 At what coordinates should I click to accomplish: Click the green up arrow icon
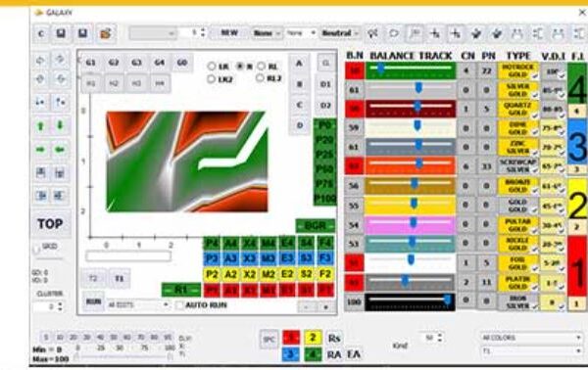pyautogui.click(x=41, y=126)
